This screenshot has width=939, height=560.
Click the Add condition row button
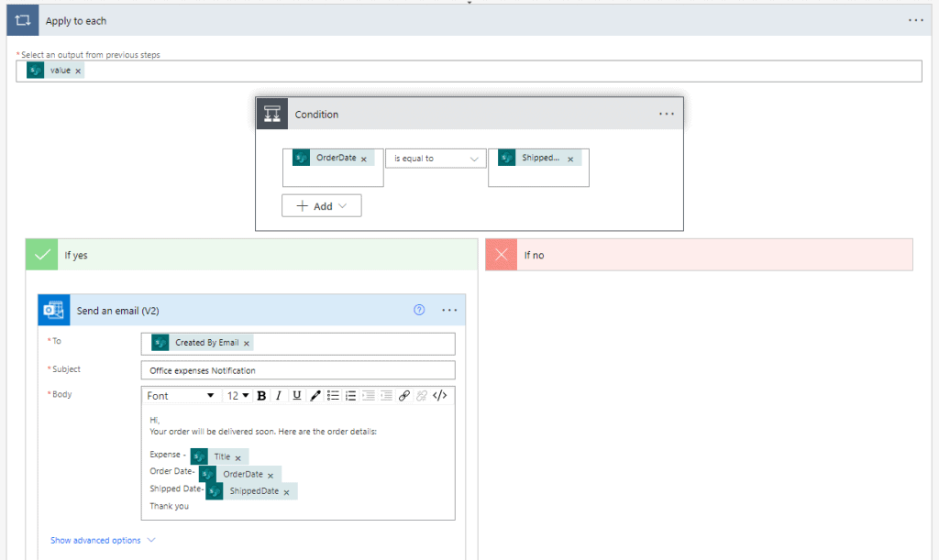tap(322, 206)
